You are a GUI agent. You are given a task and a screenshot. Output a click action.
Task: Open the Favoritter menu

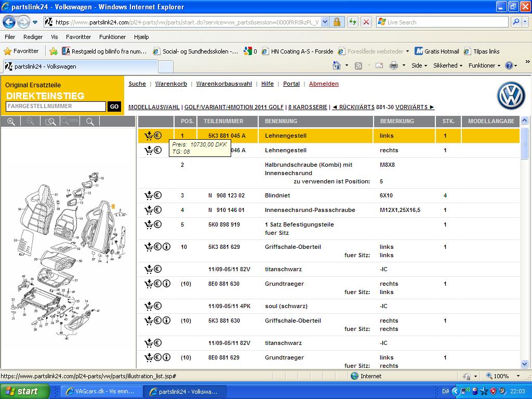pos(78,37)
